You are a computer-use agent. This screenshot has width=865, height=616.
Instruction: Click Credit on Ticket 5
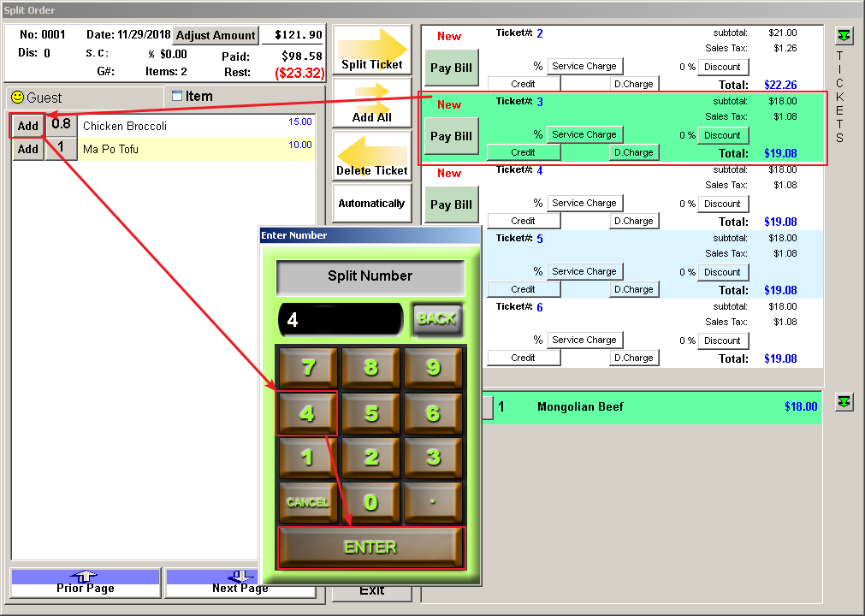pyautogui.click(x=524, y=289)
